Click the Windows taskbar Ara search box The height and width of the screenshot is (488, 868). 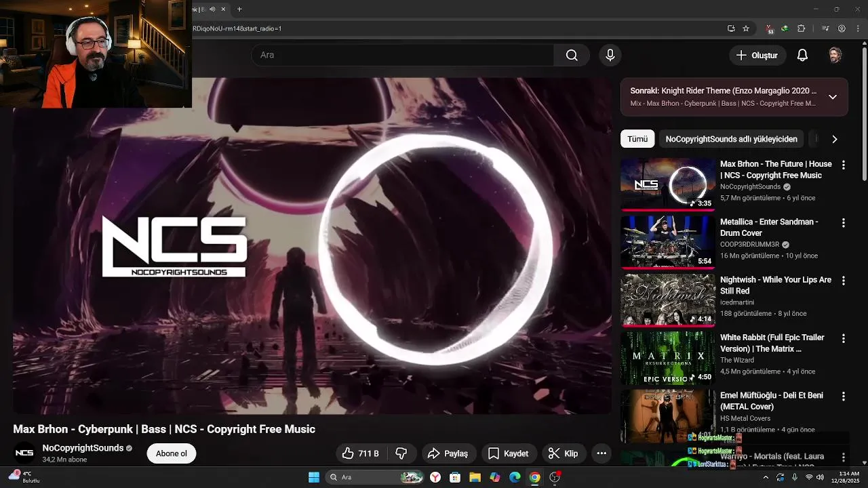tap(374, 477)
